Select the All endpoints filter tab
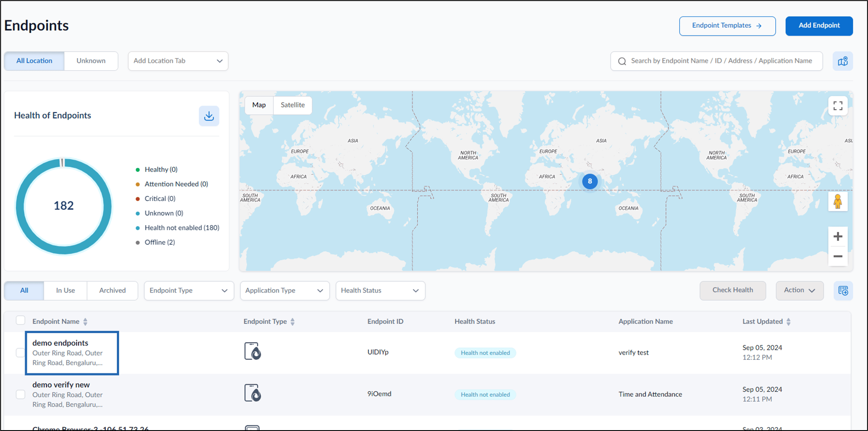This screenshot has height=431, width=868. coord(24,291)
